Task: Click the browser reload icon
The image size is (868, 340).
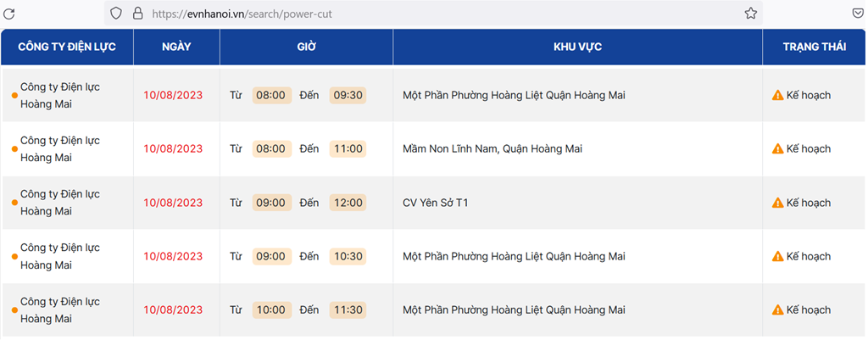Action: (9, 14)
